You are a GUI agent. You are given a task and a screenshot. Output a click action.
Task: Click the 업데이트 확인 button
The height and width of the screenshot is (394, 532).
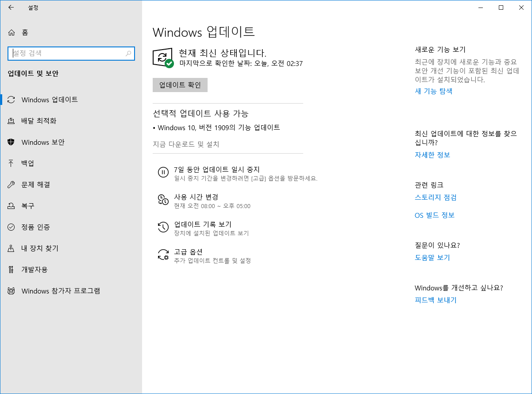tap(180, 85)
